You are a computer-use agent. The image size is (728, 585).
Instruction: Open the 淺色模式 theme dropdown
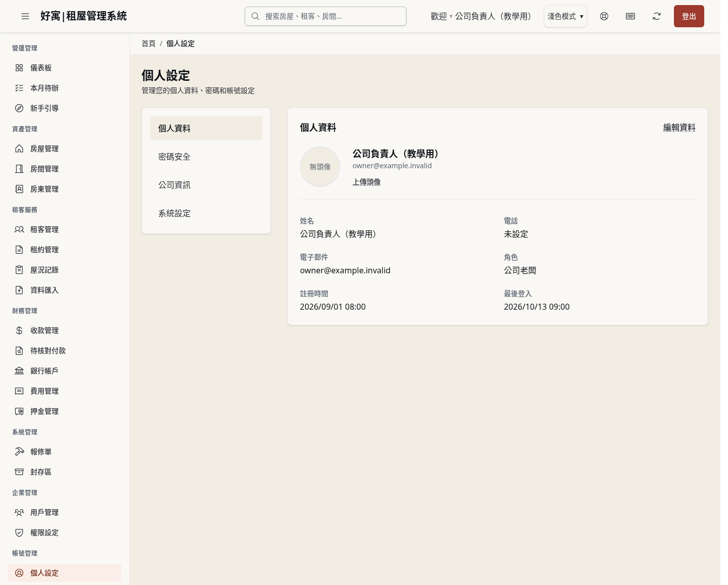coord(565,16)
